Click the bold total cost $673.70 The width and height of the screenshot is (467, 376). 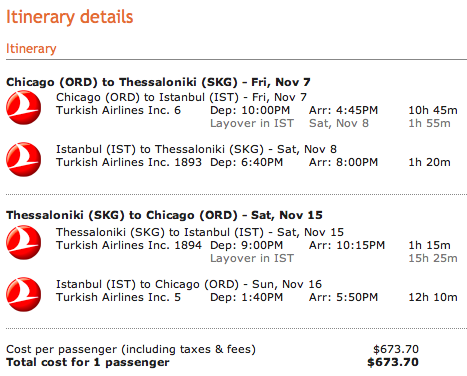(x=393, y=362)
